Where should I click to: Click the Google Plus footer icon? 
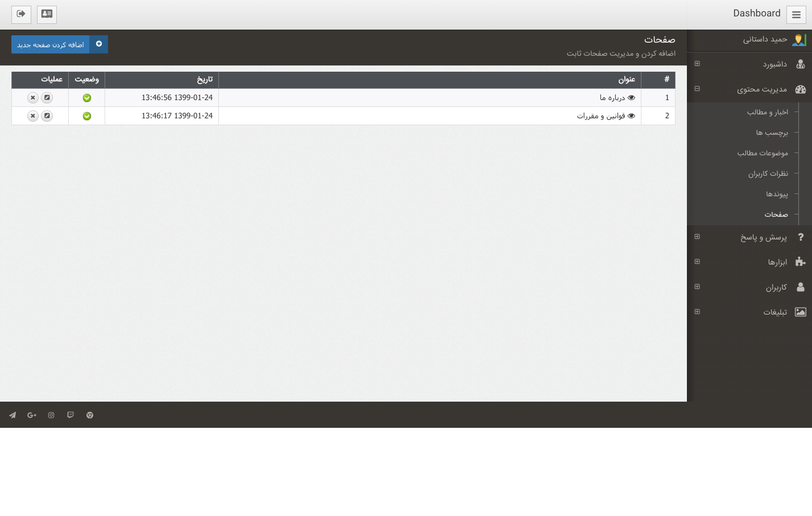pos(32,415)
